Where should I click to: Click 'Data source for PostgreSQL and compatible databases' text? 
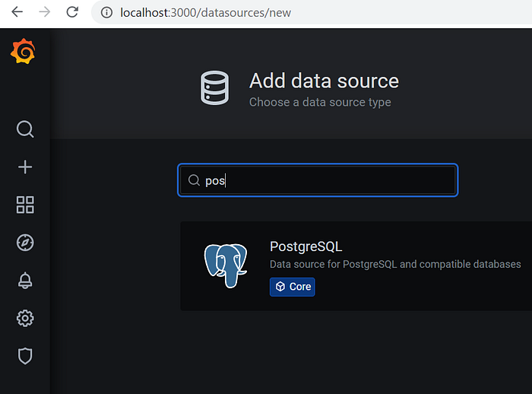click(x=395, y=264)
